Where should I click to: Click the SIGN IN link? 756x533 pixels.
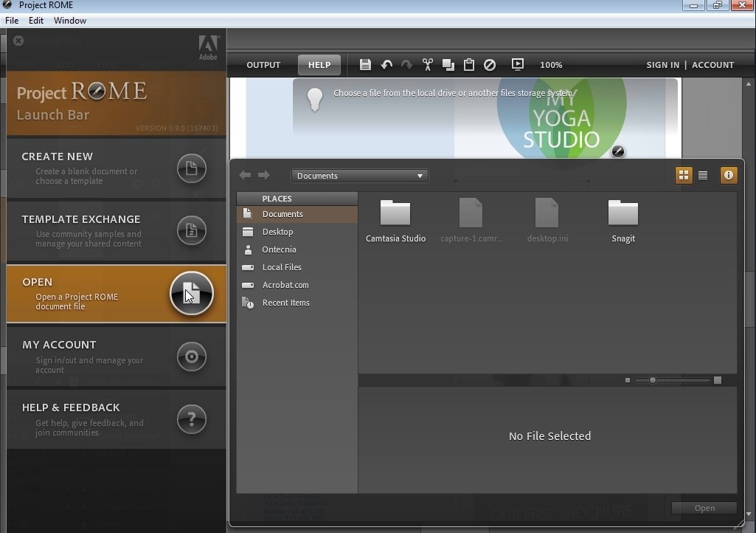pyautogui.click(x=662, y=65)
